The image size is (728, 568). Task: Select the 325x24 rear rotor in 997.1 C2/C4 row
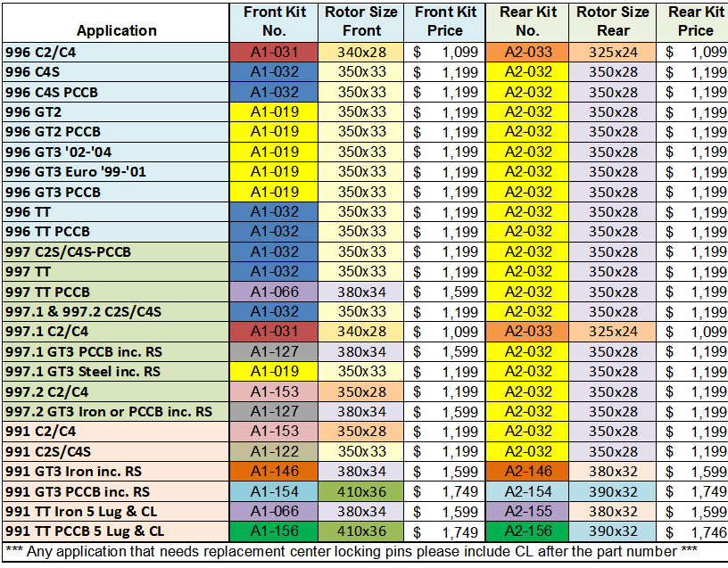[x=613, y=332]
